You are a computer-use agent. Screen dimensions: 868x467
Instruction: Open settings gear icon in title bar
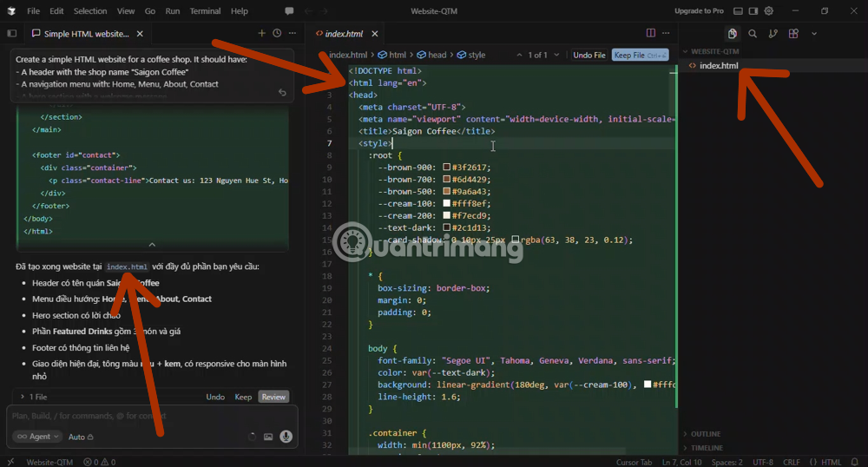pos(770,11)
